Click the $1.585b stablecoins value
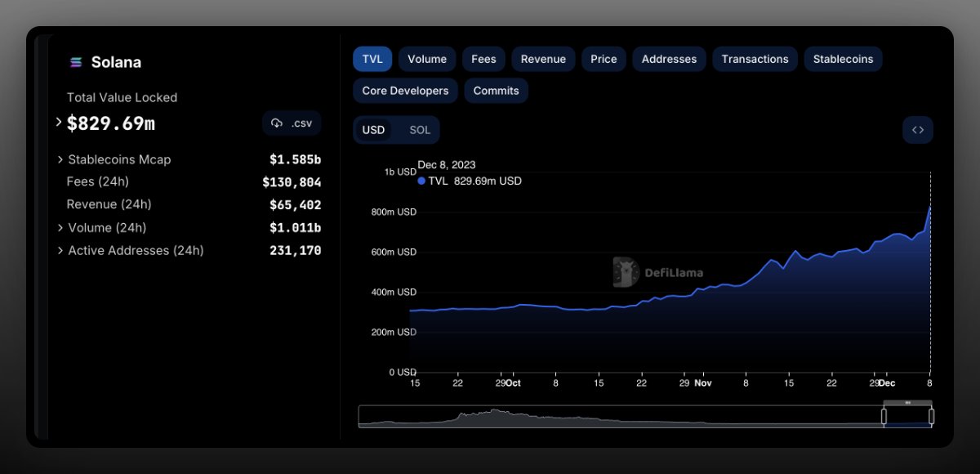The image size is (980, 474). coord(296,159)
